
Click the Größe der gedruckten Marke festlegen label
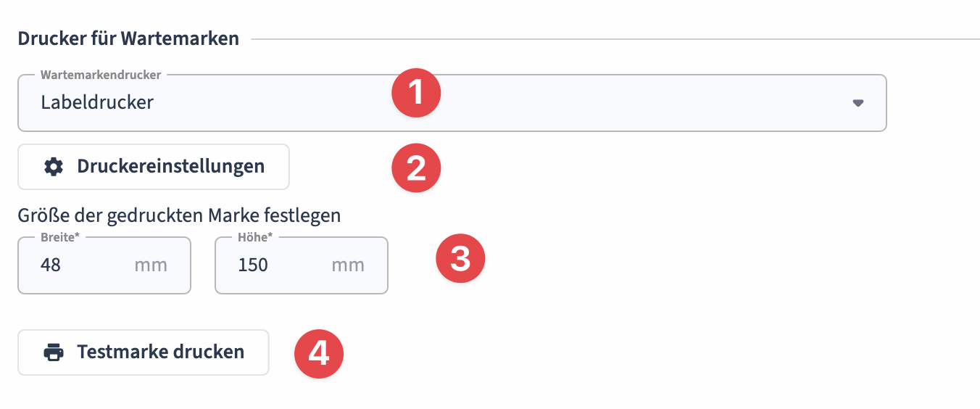[x=179, y=215]
